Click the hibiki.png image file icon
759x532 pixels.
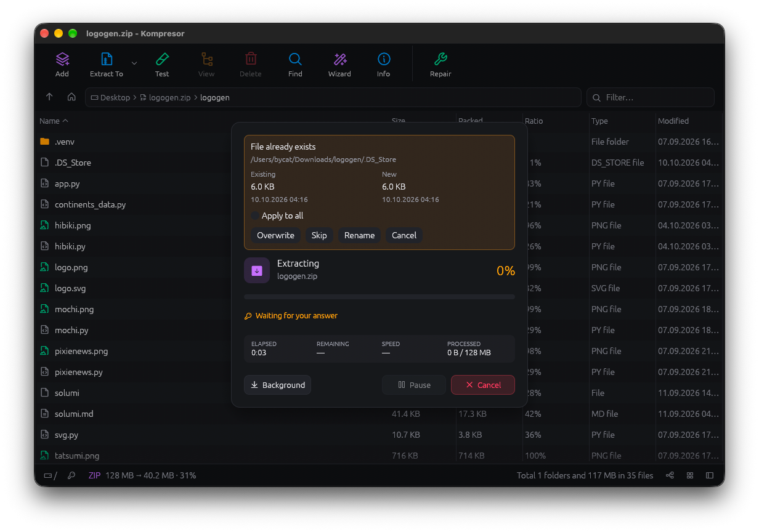[44, 225]
